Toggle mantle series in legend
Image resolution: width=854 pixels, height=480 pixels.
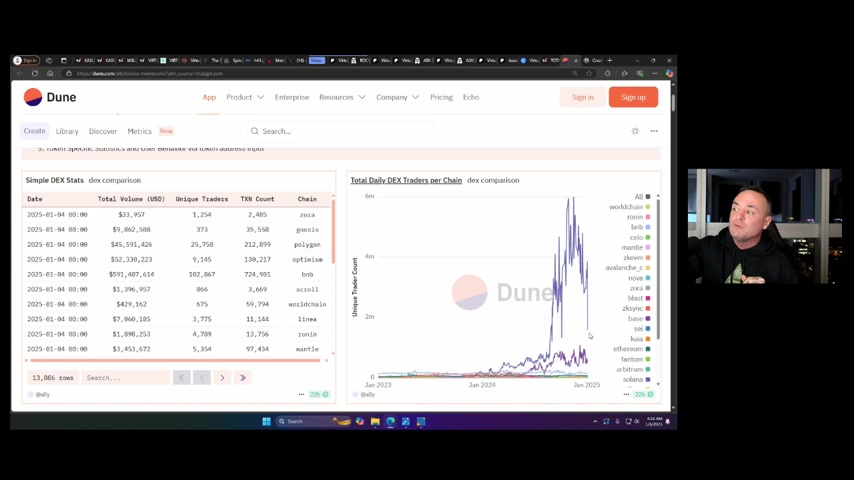[x=636, y=247]
